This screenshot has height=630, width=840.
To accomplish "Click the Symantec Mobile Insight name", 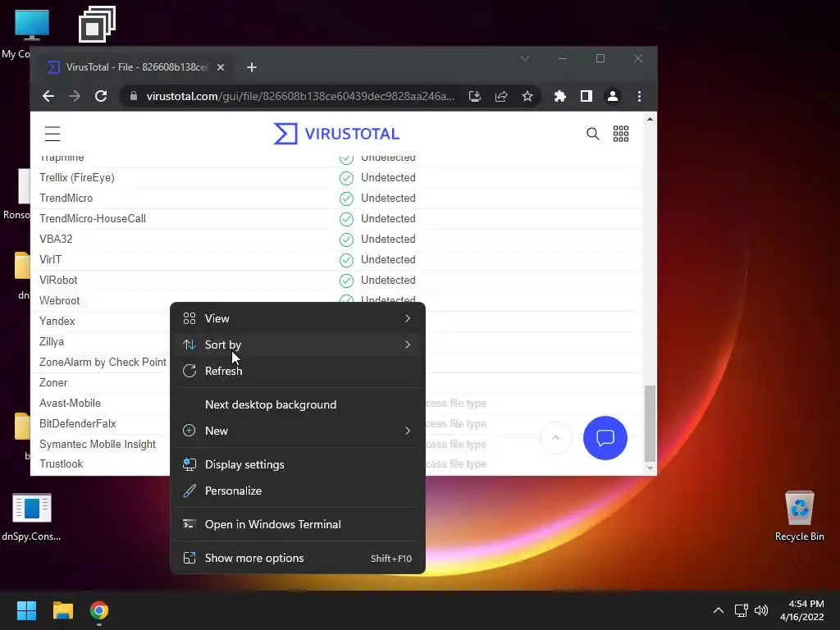I will [98, 444].
